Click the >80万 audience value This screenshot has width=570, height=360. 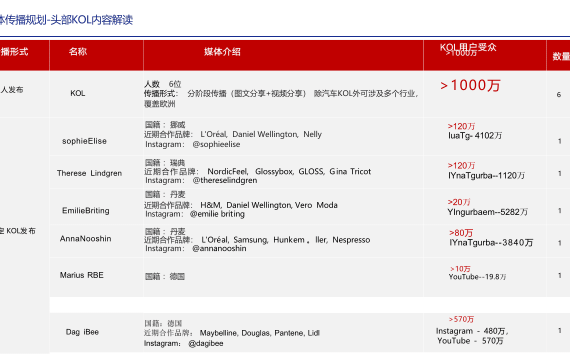pyautogui.click(x=461, y=233)
